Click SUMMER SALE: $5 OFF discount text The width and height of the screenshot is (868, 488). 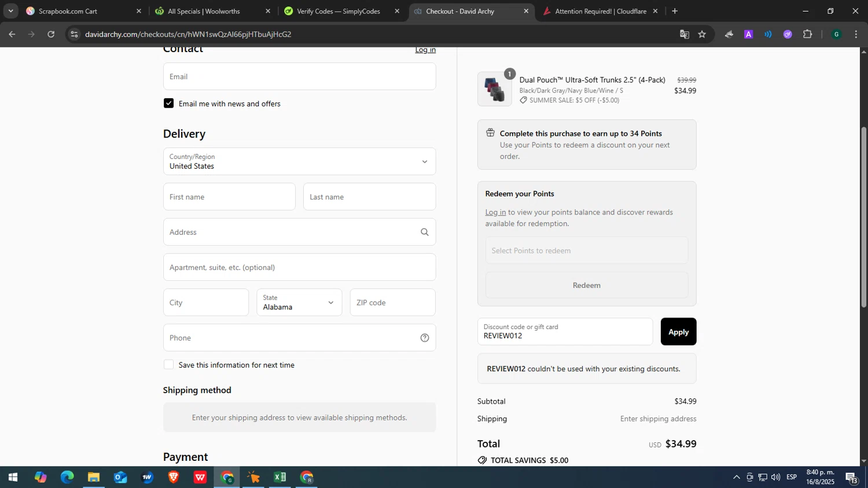tap(574, 100)
